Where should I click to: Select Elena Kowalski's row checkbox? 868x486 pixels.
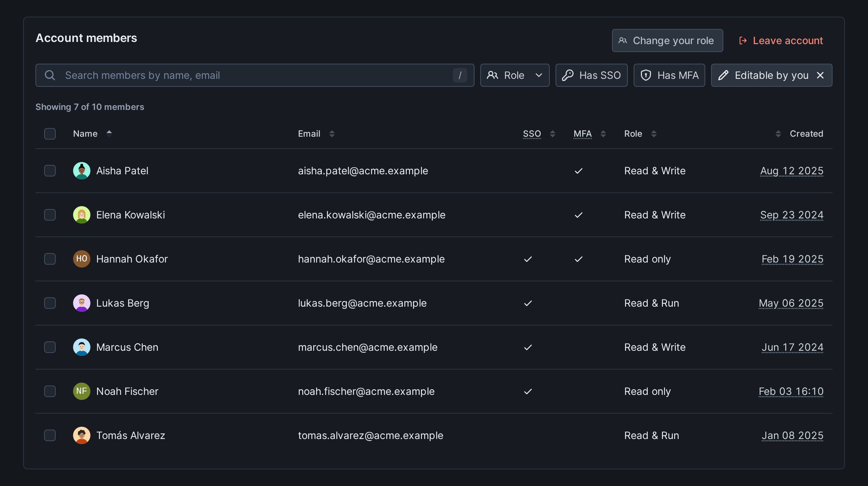pyautogui.click(x=50, y=215)
